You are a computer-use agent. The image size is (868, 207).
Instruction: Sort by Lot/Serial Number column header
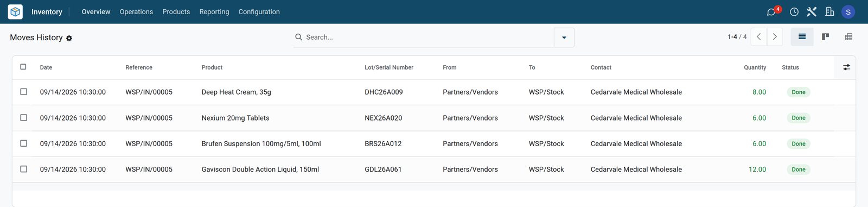[389, 67]
